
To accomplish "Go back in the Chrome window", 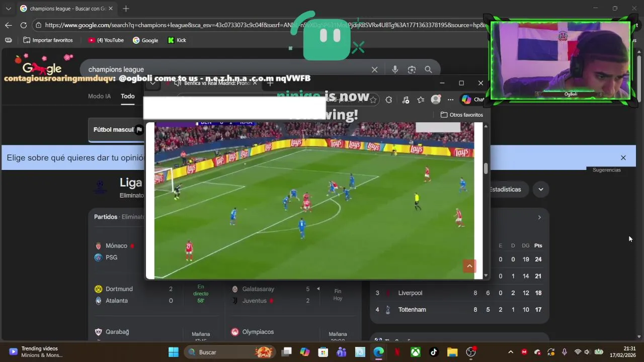I will click(9, 25).
